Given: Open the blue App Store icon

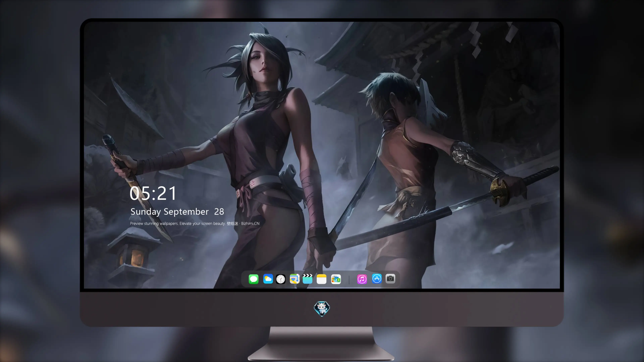Looking at the screenshot, I should (377, 279).
